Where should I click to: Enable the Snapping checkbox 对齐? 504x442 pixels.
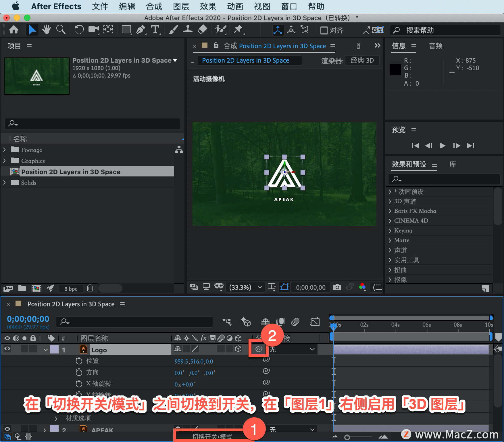pos(324,30)
